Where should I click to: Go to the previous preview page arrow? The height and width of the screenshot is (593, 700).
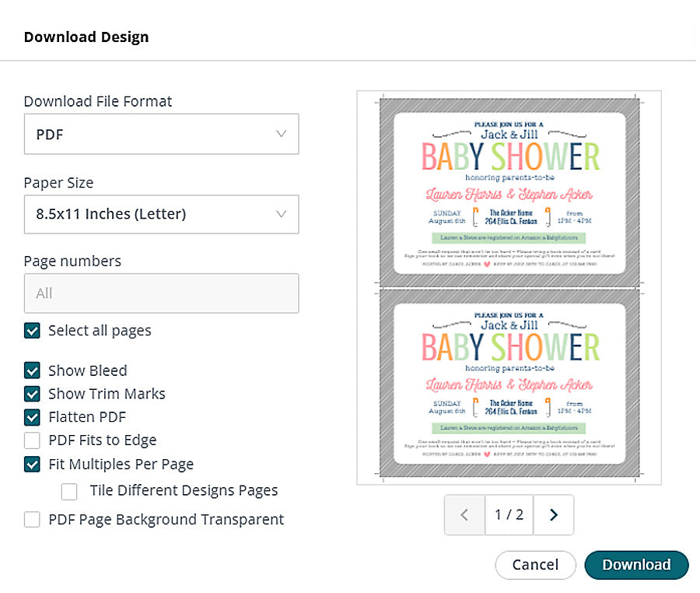[x=464, y=515]
